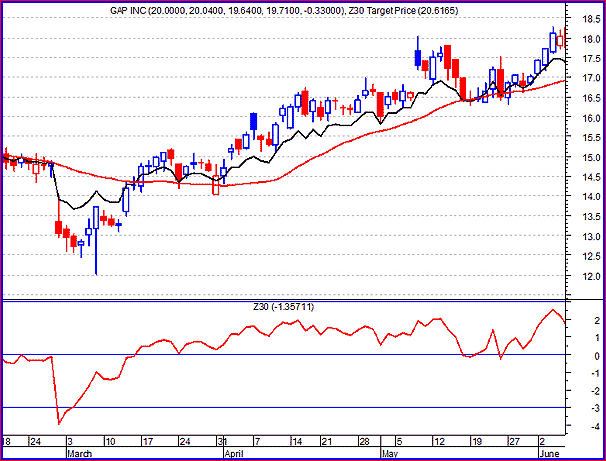The image size is (606, 461).
Task: Click the date label 3 in March
Action: tap(70, 441)
